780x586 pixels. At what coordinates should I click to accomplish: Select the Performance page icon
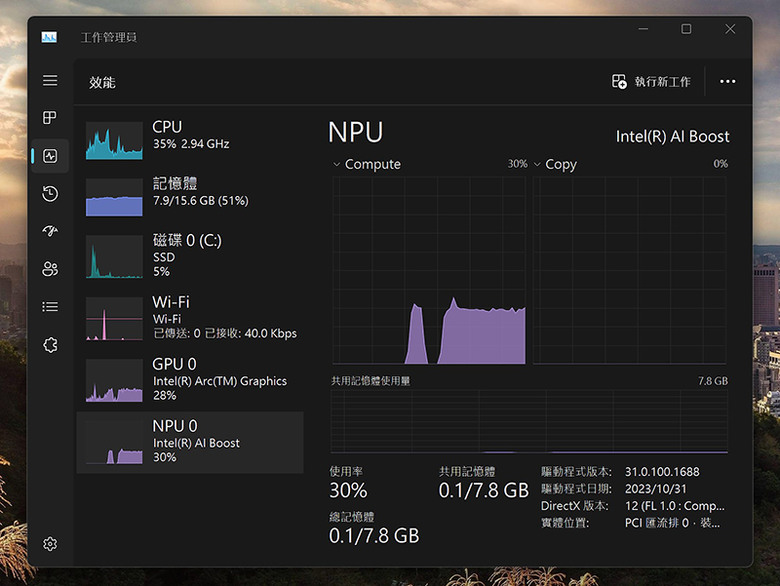[50, 156]
